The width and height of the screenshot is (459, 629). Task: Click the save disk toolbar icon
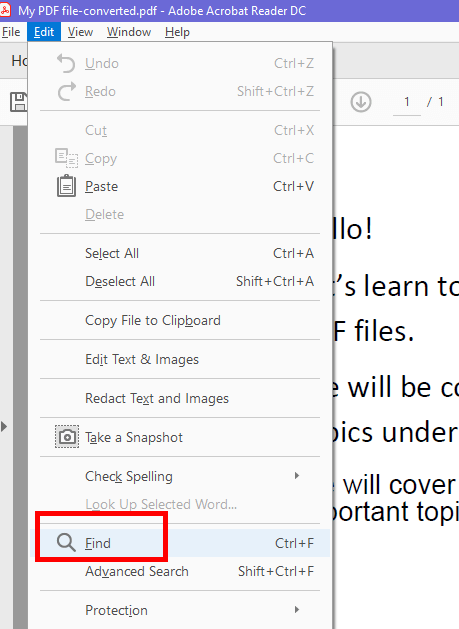(18, 102)
